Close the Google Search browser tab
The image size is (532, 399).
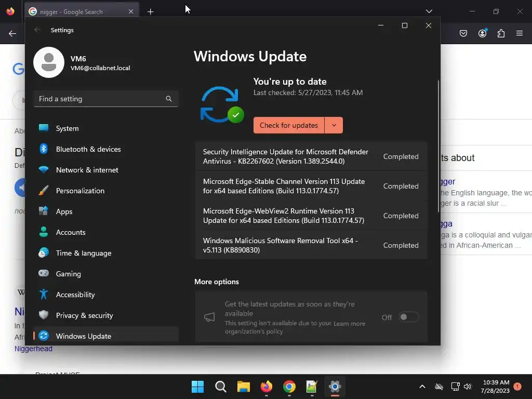click(131, 11)
